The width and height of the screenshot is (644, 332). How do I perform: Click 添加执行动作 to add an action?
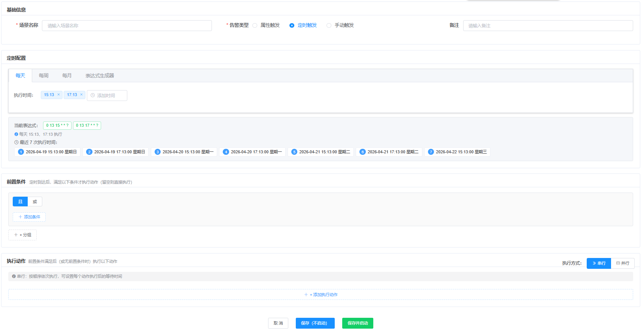coord(321,295)
